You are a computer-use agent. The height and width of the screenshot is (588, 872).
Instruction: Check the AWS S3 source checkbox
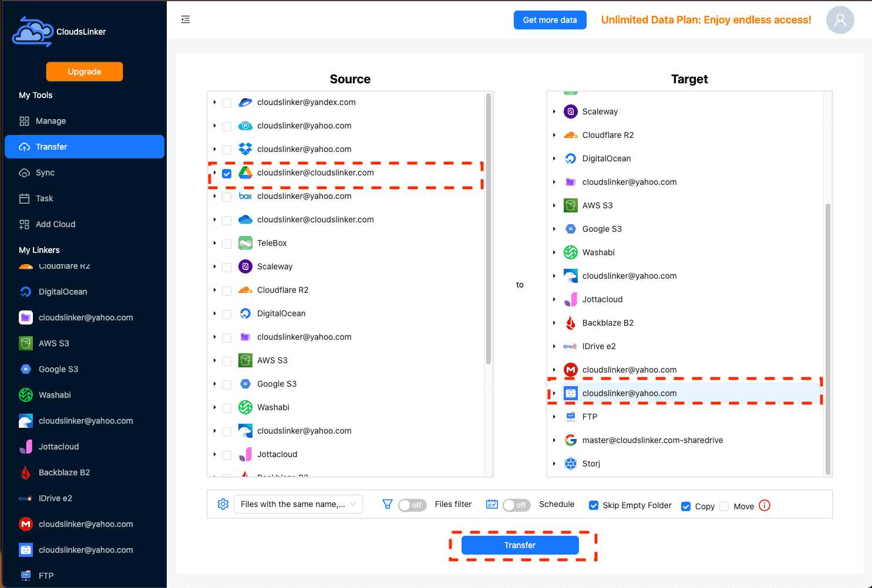coord(227,361)
